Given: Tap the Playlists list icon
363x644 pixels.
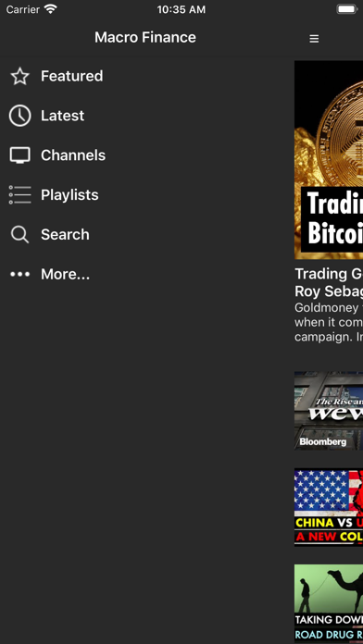Looking at the screenshot, I should click(x=19, y=194).
